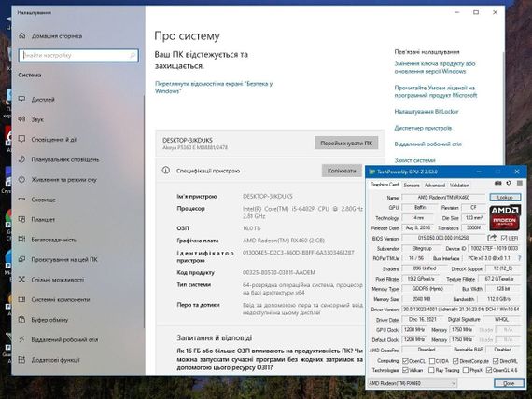532x399 pixels.
Task: Open the Захист системи link
Action: pos(414,160)
